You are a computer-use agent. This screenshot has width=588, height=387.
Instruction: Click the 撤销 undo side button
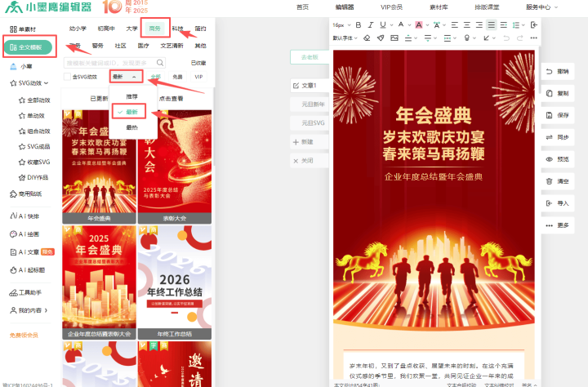(558, 72)
